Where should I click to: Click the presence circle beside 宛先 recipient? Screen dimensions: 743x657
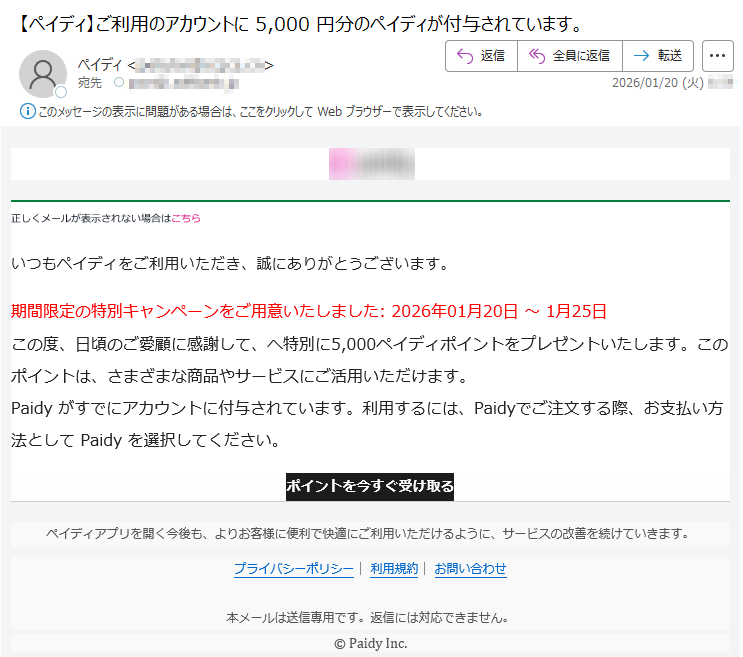click(x=119, y=83)
